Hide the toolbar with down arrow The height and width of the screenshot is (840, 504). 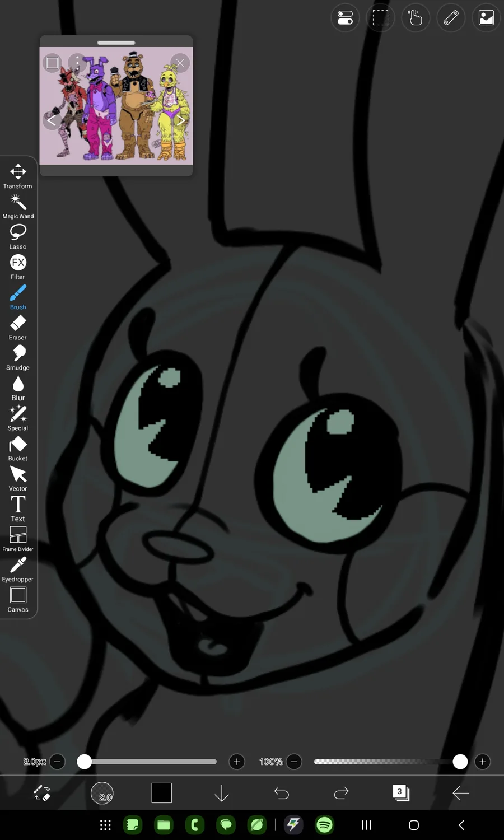[x=222, y=793]
